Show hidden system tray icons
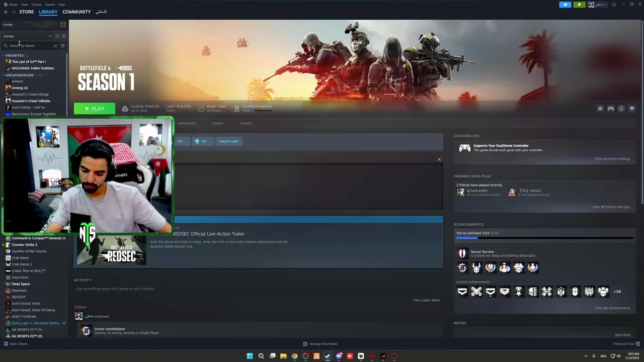This screenshot has width=644, height=362. coord(586,356)
